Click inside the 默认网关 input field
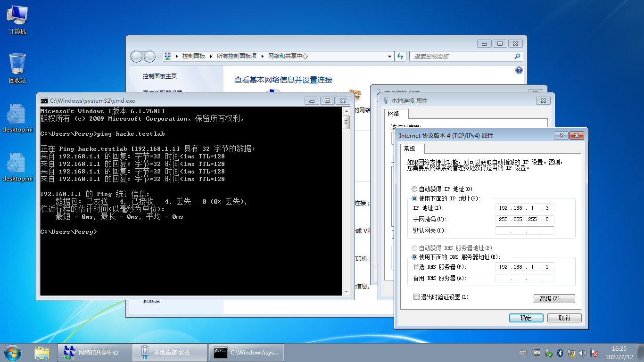The image size is (644, 362). tap(524, 230)
